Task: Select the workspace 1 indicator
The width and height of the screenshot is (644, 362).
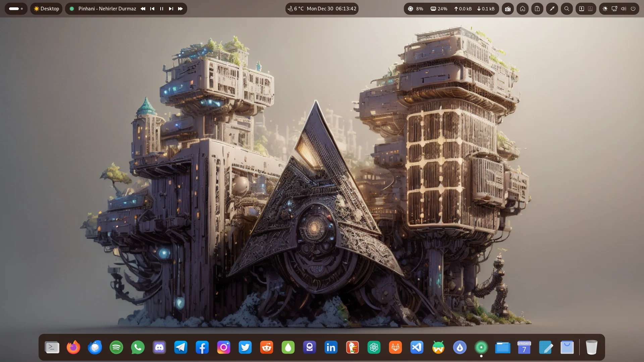Action: pos(582,9)
